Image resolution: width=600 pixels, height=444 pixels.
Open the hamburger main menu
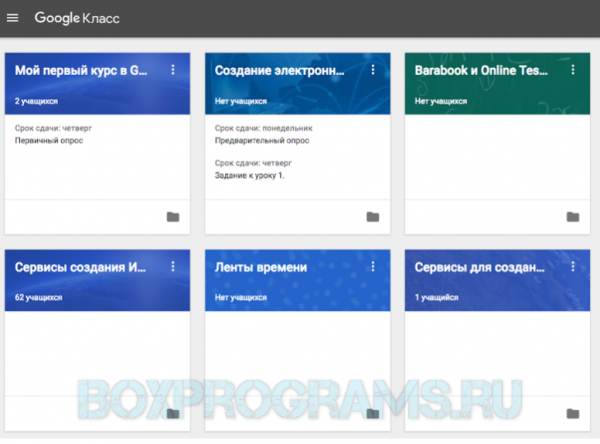13,18
